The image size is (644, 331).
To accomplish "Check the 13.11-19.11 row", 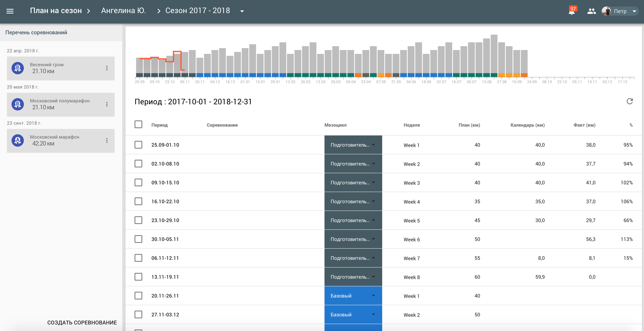I will [138, 277].
